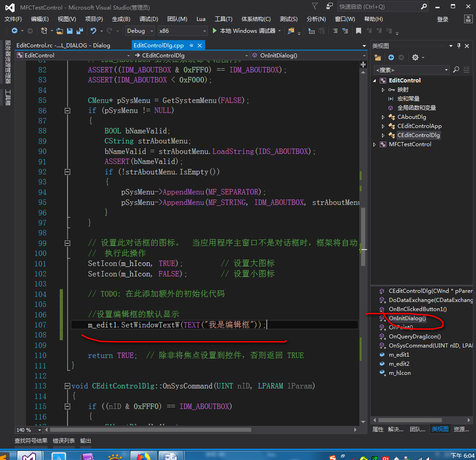Open the Debug configuration dropdown

(140, 31)
